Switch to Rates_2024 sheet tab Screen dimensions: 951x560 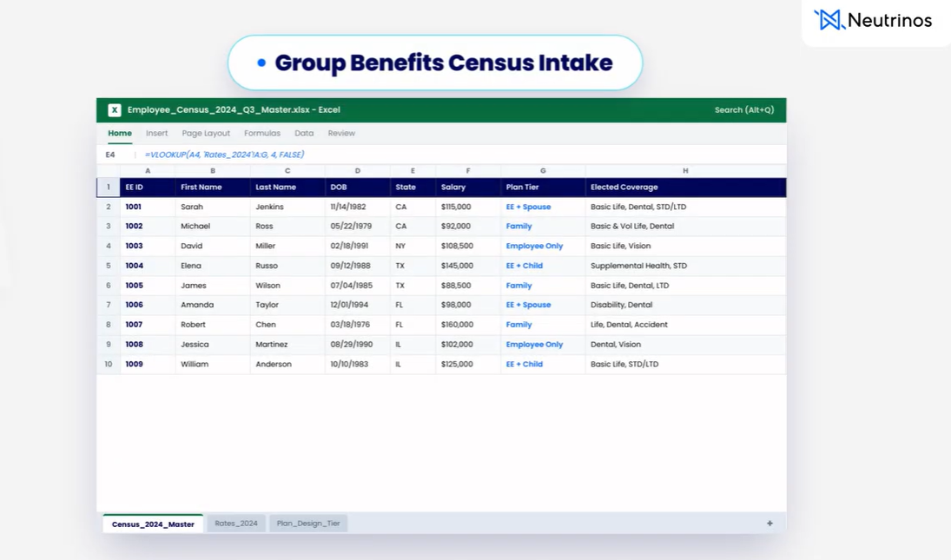point(236,523)
